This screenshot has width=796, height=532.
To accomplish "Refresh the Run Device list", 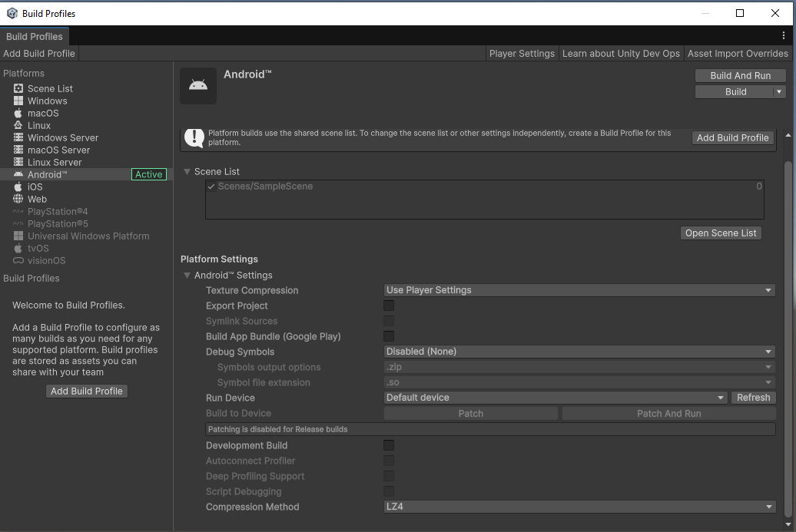I will (753, 398).
